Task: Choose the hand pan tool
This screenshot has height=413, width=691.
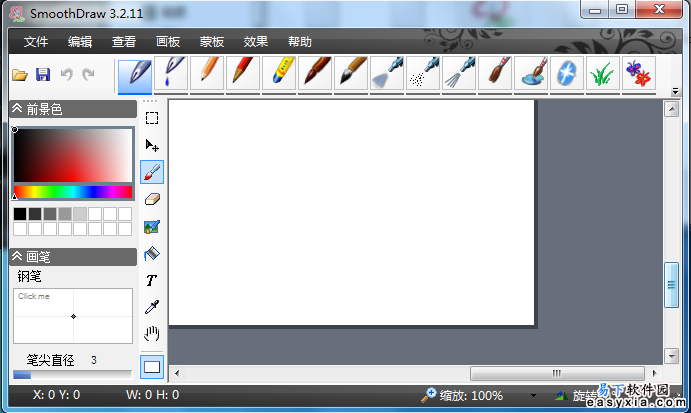Action: [x=152, y=334]
